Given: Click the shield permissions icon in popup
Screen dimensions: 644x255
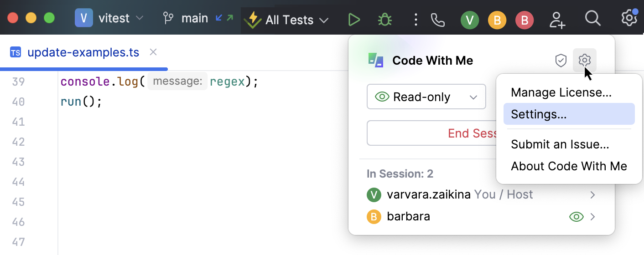Looking at the screenshot, I should coord(561,61).
